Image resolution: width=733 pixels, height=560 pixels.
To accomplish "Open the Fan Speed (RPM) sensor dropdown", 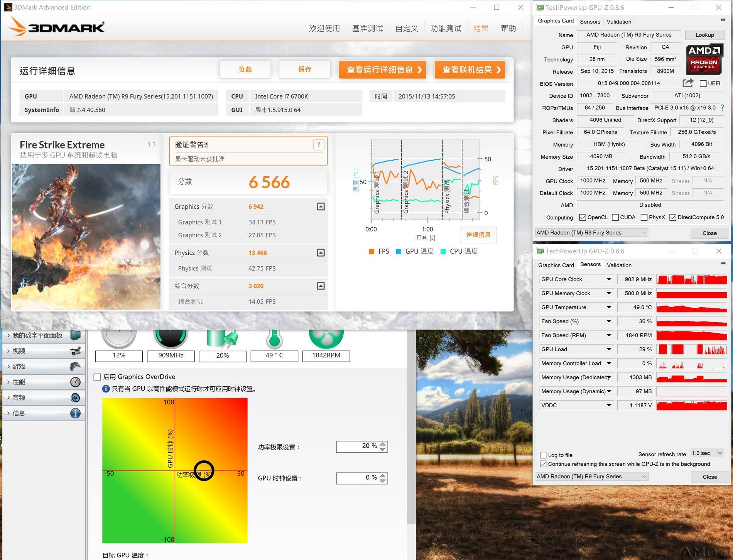I will click(609, 335).
